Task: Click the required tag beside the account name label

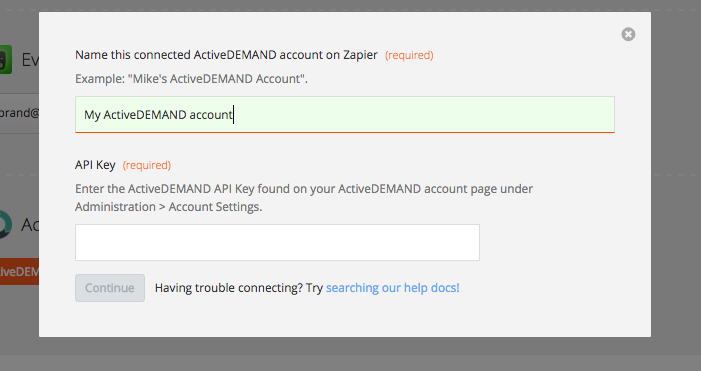Action: pos(409,55)
